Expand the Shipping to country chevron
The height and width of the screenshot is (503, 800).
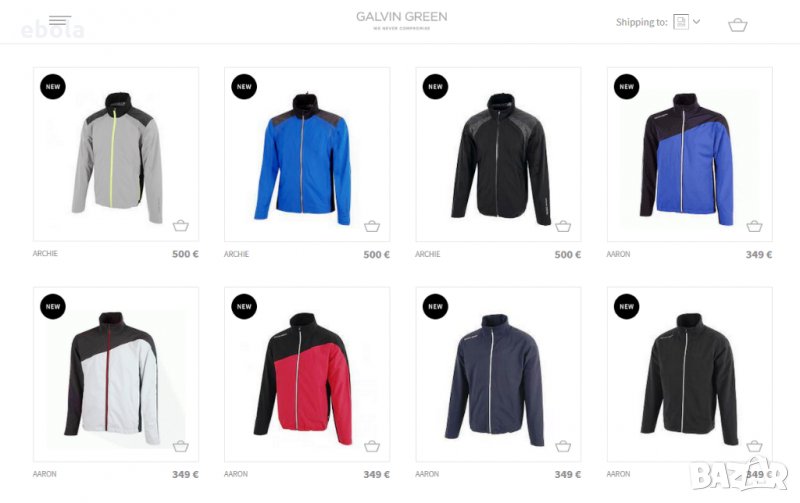tap(697, 21)
